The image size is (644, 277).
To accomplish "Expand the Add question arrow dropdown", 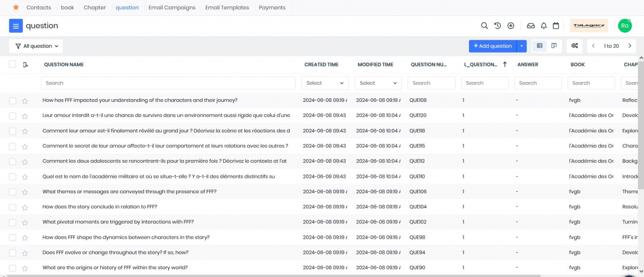I will [x=521, y=46].
